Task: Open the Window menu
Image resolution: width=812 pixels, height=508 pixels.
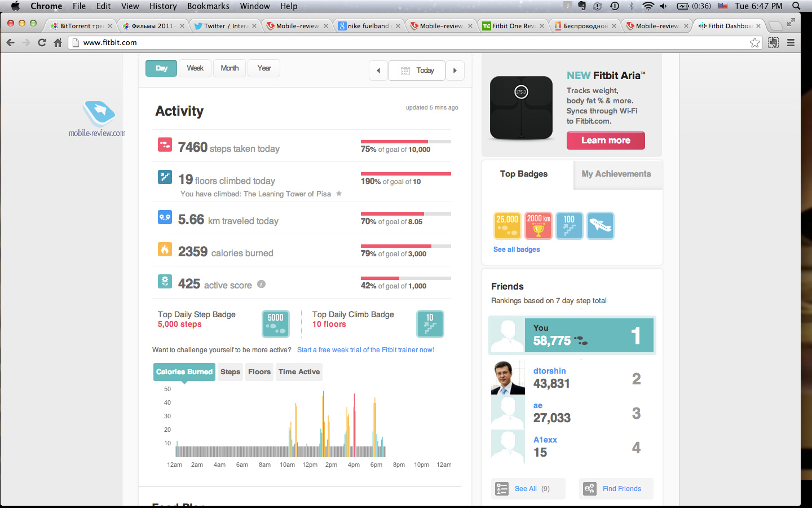Action: (255, 6)
